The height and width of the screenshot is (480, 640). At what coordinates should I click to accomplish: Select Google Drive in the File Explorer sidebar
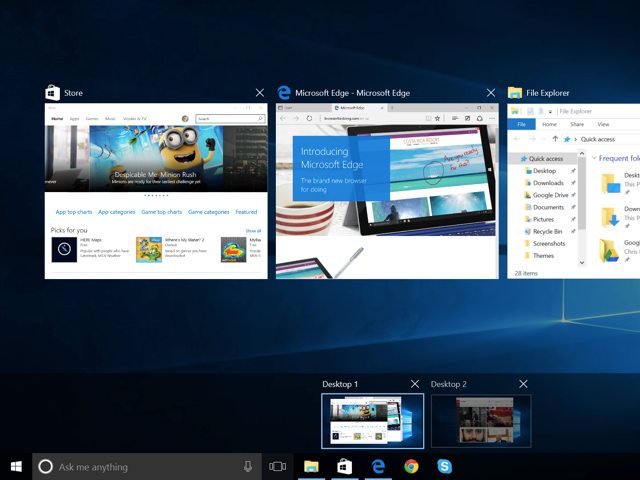550,195
